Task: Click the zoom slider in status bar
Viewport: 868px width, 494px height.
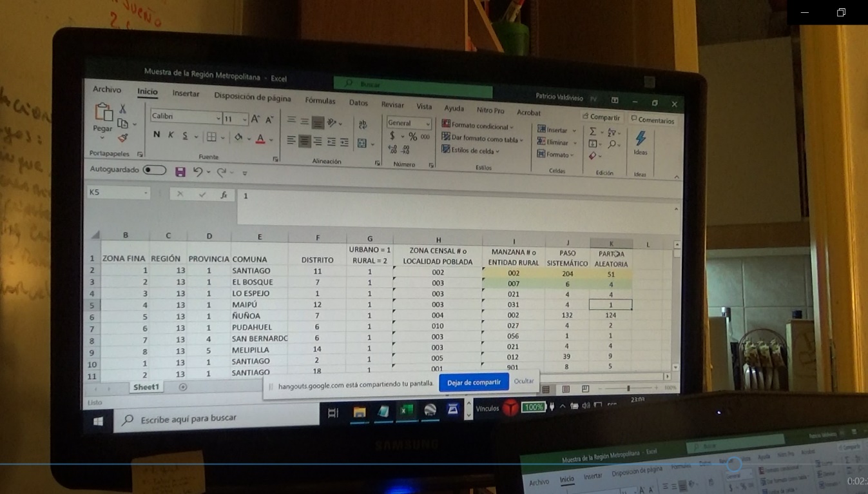Action: point(628,388)
